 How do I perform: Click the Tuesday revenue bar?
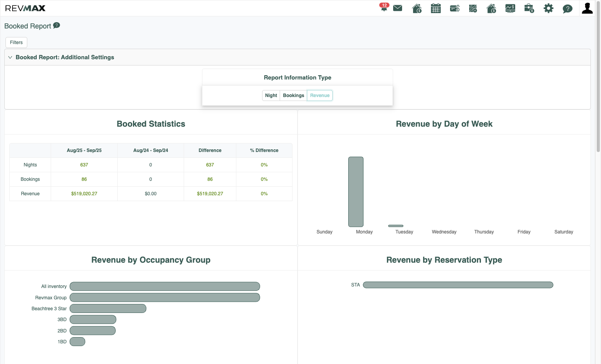(x=396, y=226)
